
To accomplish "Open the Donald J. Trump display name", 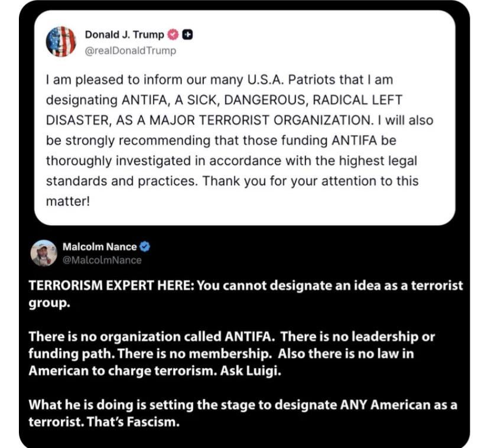I will coord(124,35).
